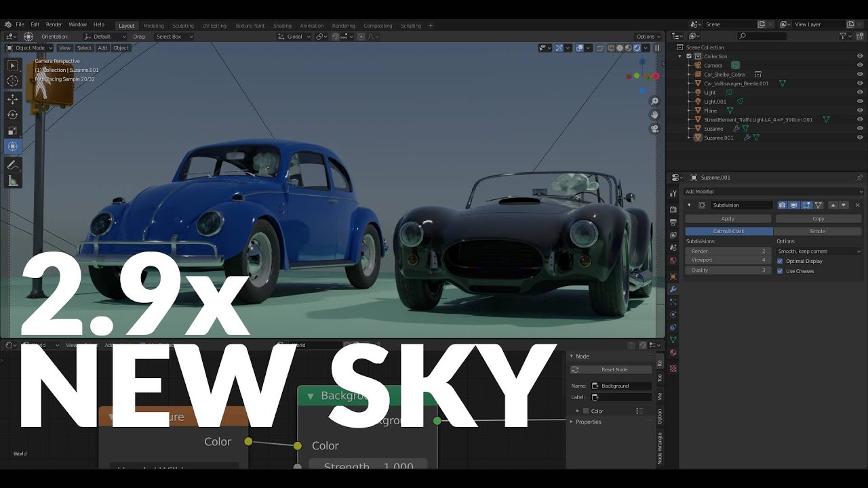Switch to the Compositing workspace tab
The image size is (868, 488).
point(378,26)
